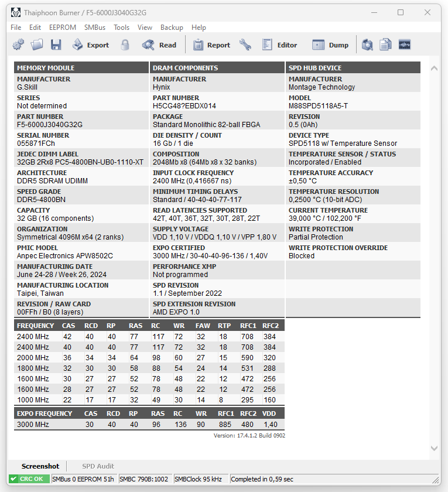The image size is (448, 492).
Task: Click the Export toolbar button
Action: (x=91, y=45)
